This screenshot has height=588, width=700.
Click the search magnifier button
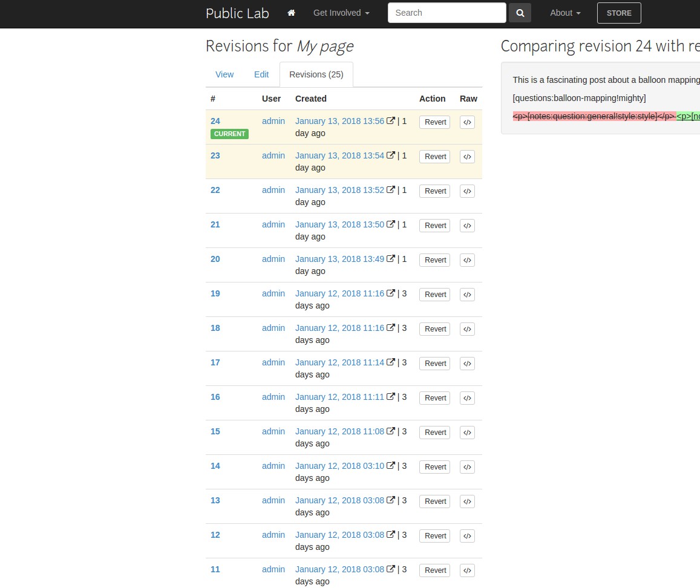520,13
